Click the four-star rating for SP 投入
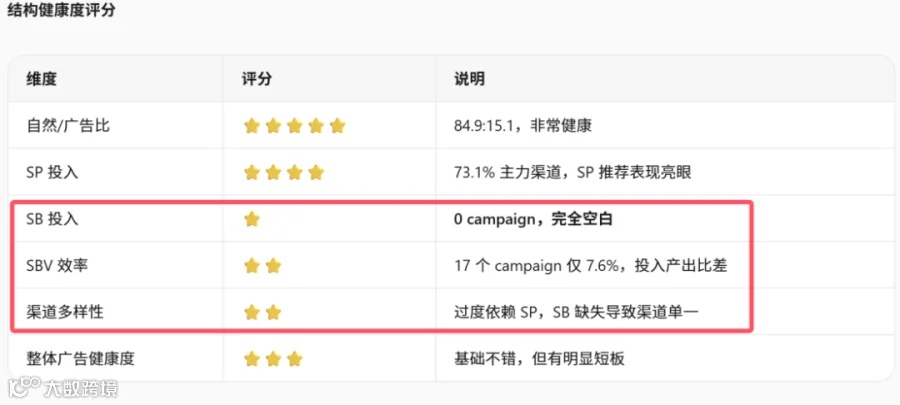 click(284, 172)
